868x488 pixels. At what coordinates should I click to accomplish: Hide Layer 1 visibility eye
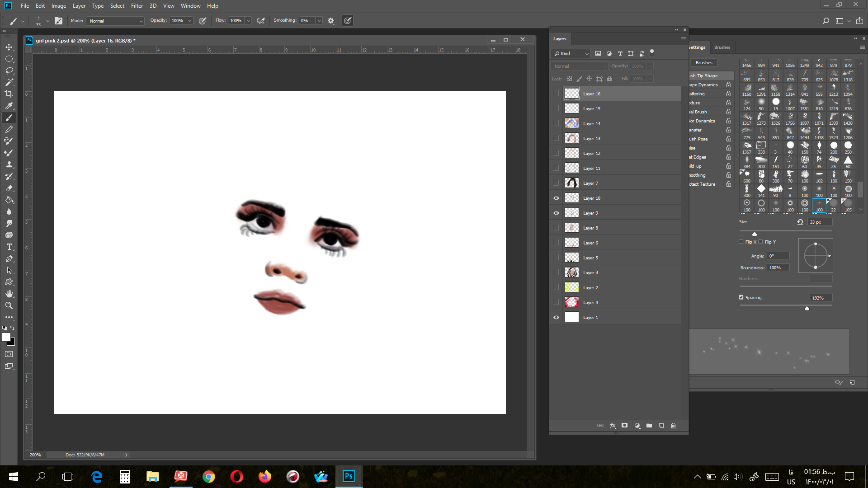coord(556,317)
